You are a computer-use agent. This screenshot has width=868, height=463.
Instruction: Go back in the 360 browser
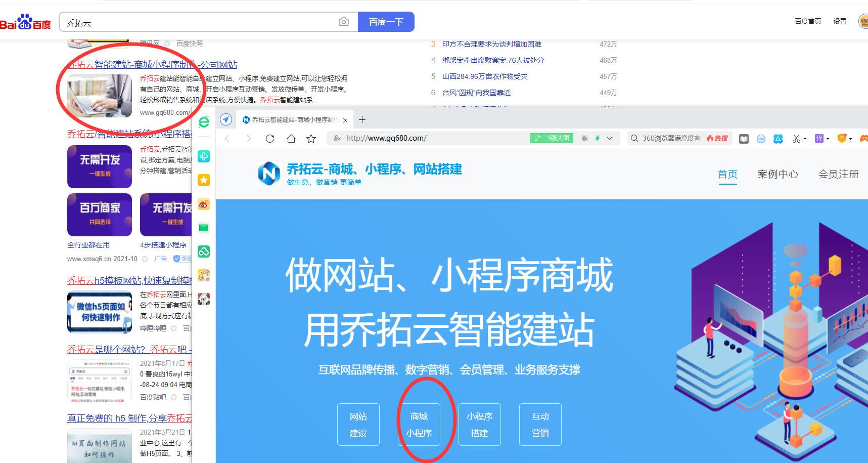[227, 138]
